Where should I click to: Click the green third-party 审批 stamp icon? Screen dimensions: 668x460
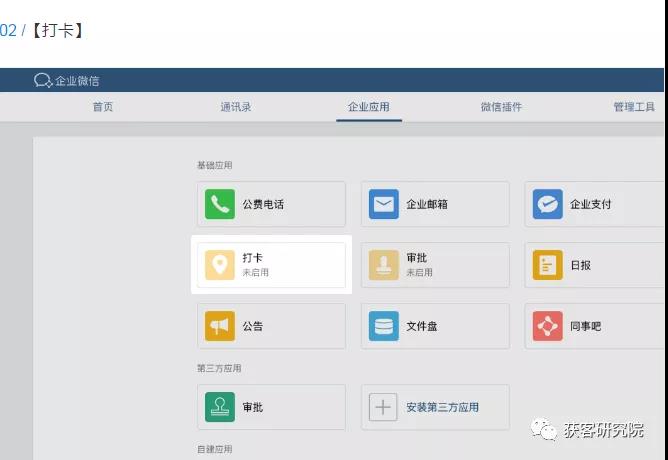[220, 407]
